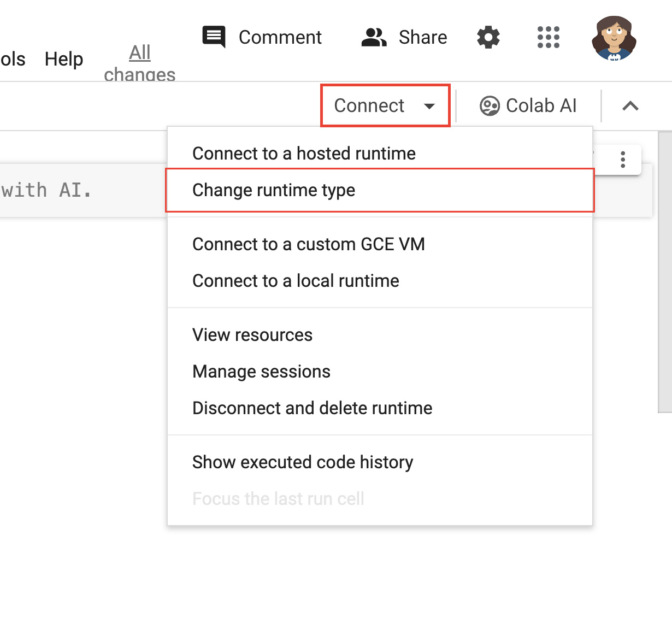Screen dimensions: 672x636
Task: Select Manage sessions
Action: click(261, 372)
